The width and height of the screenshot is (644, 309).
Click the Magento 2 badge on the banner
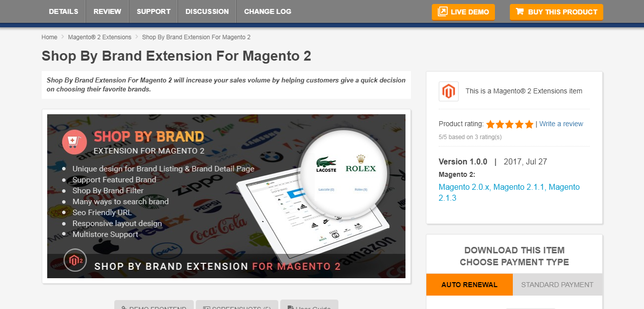tap(76, 260)
